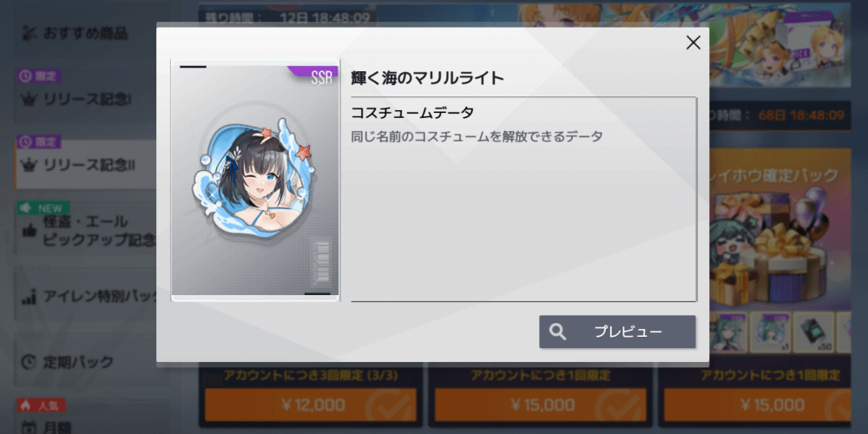Open the プレビュー costume preview
This screenshot has width=868, height=434.
coord(617,332)
